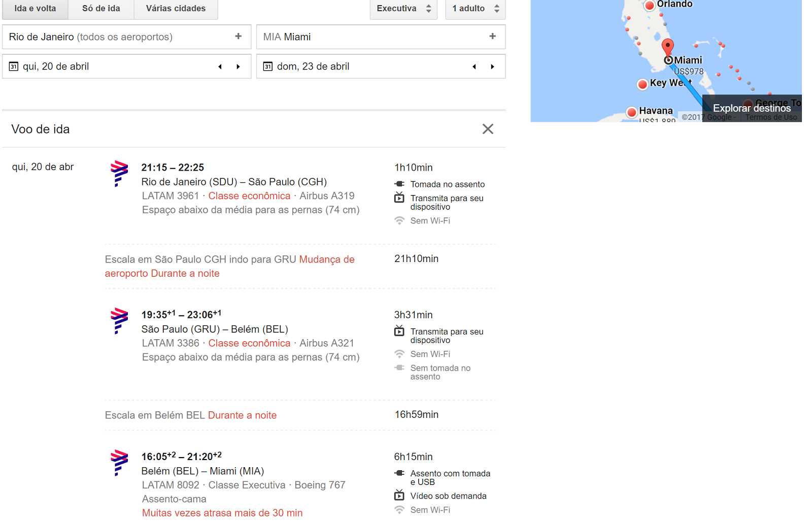The image size is (812, 521).
Task: Click the return date calendar icon
Action: click(268, 67)
